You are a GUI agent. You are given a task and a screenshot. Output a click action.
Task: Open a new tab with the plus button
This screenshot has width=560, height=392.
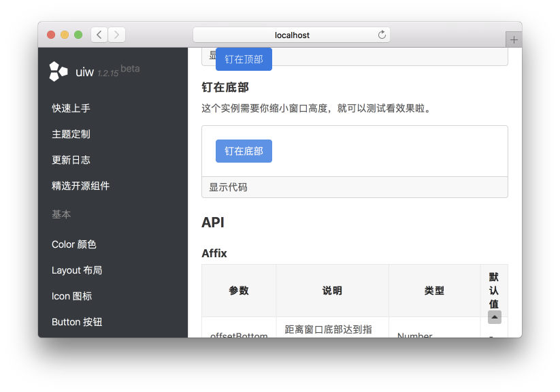(514, 40)
